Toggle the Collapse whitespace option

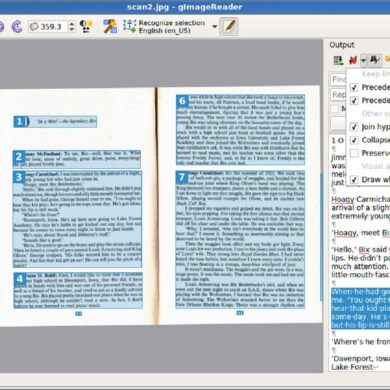pos(354,140)
